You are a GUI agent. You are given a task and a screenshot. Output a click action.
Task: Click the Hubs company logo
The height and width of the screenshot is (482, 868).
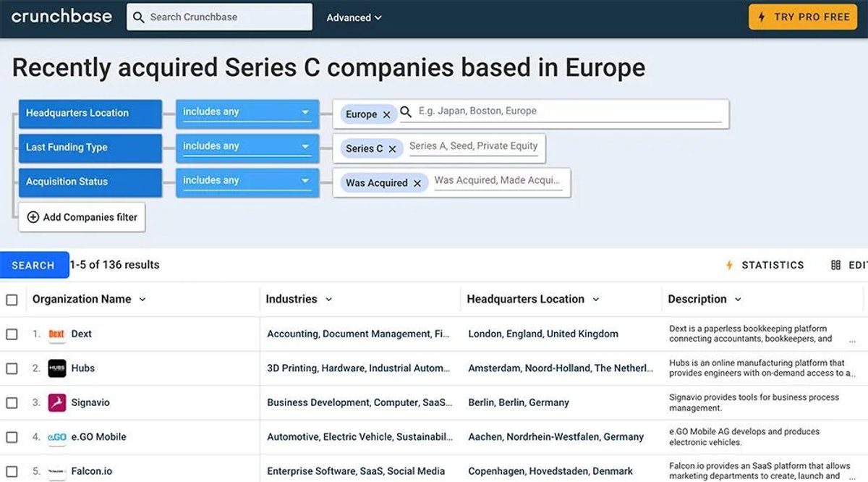[x=57, y=368]
